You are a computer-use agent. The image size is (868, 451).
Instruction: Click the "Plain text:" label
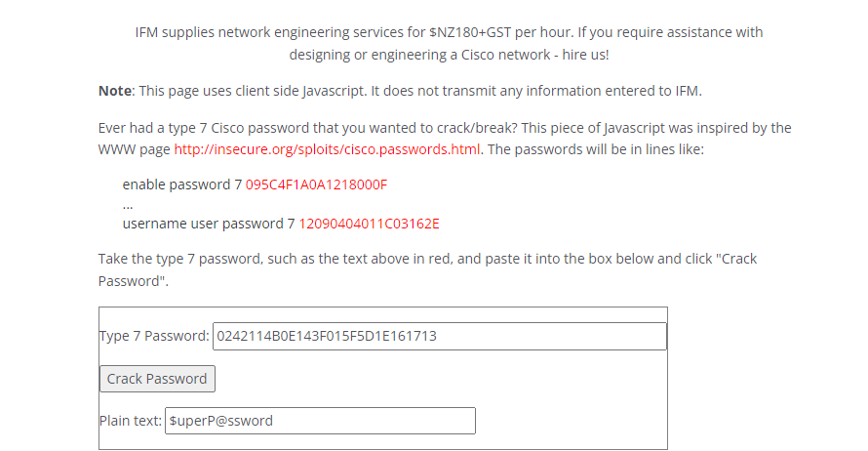[x=130, y=421]
